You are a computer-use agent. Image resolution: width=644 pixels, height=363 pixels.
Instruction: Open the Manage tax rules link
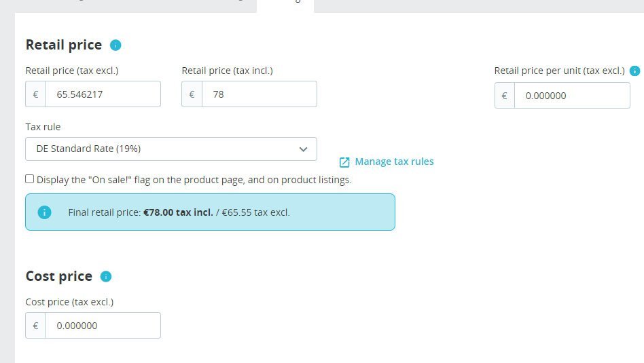click(394, 161)
